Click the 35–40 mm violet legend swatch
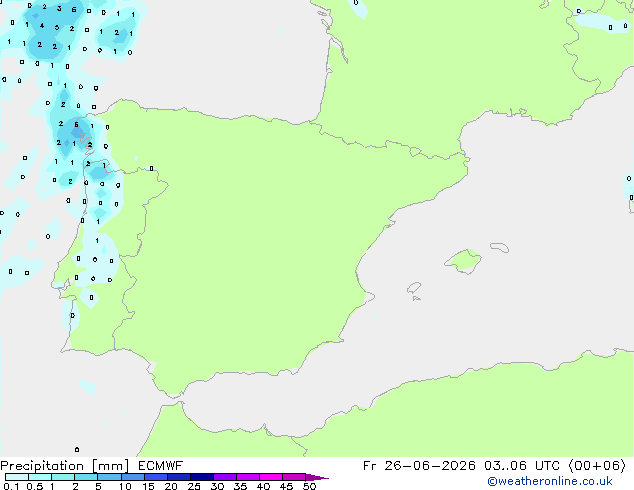 coord(248,477)
